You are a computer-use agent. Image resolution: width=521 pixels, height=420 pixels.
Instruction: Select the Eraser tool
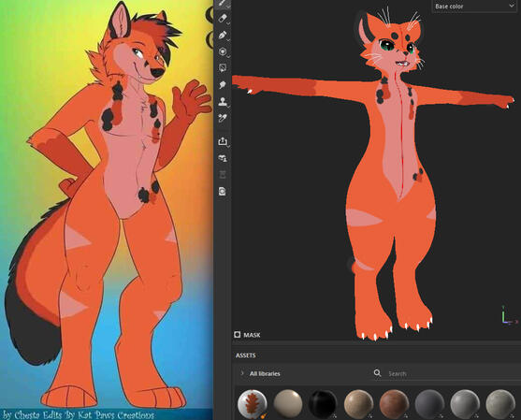223,18
